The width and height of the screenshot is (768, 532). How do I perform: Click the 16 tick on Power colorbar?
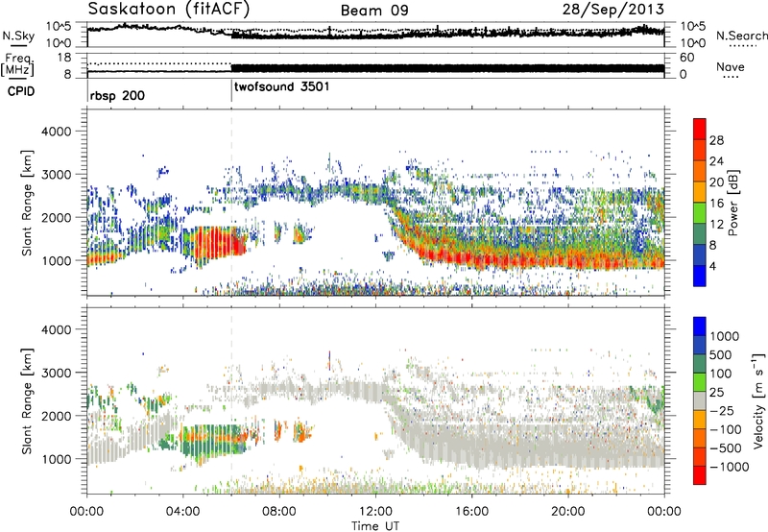click(x=716, y=204)
